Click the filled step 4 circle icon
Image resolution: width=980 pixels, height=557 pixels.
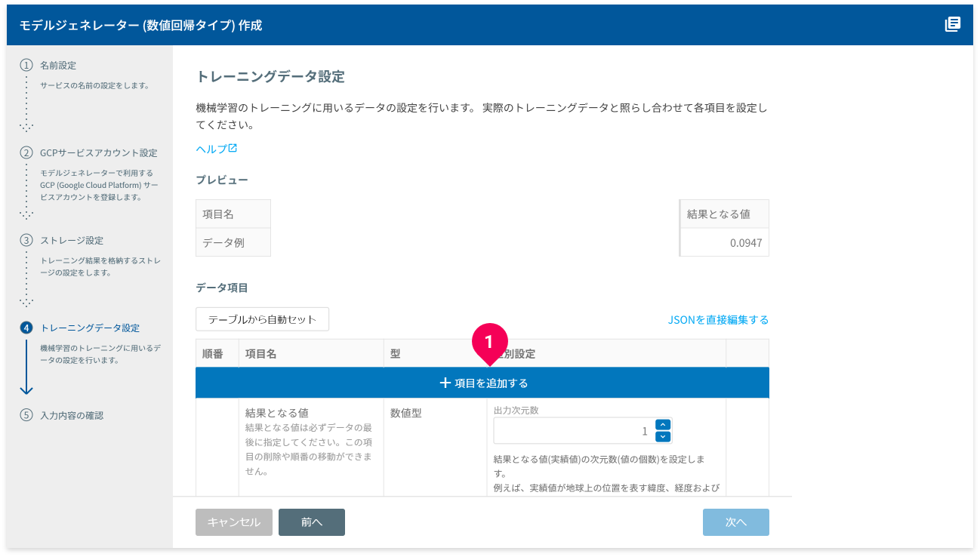click(26, 328)
